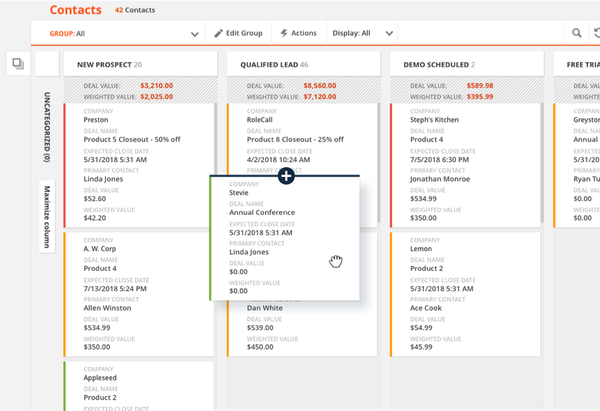Viewport: 600px width, 411px height.
Task: Click the stacked cards icon in left sidebar
Action: [17, 64]
